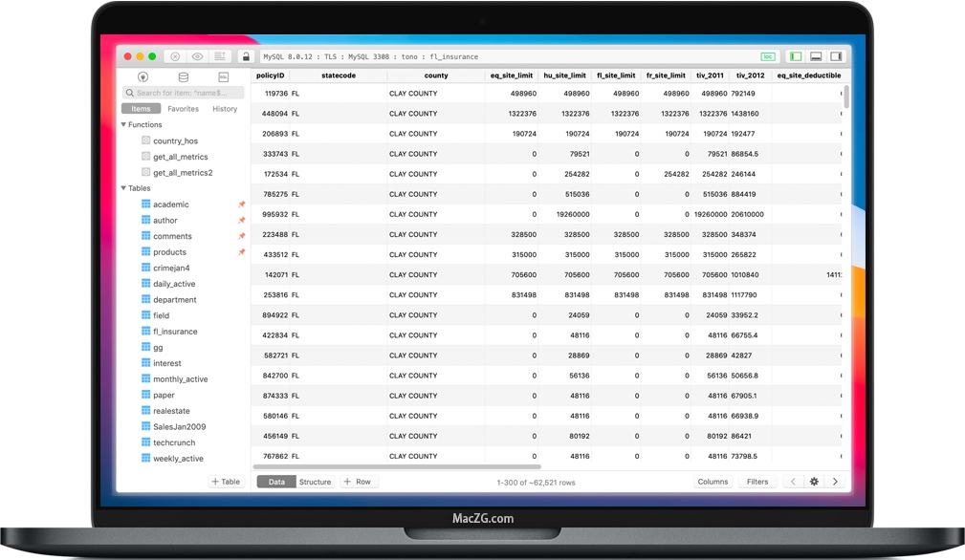
Task: Click the + Table button
Action: click(227, 482)
